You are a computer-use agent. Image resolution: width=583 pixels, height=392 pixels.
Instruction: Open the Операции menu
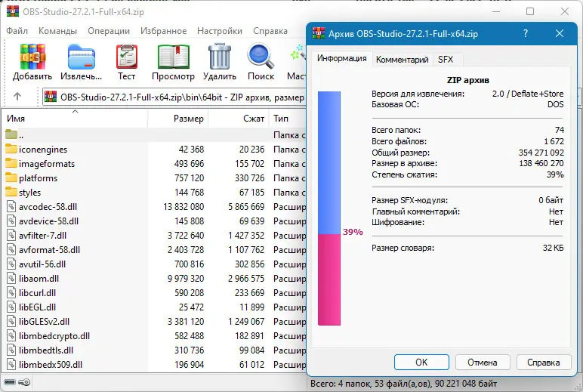[109, 31]
